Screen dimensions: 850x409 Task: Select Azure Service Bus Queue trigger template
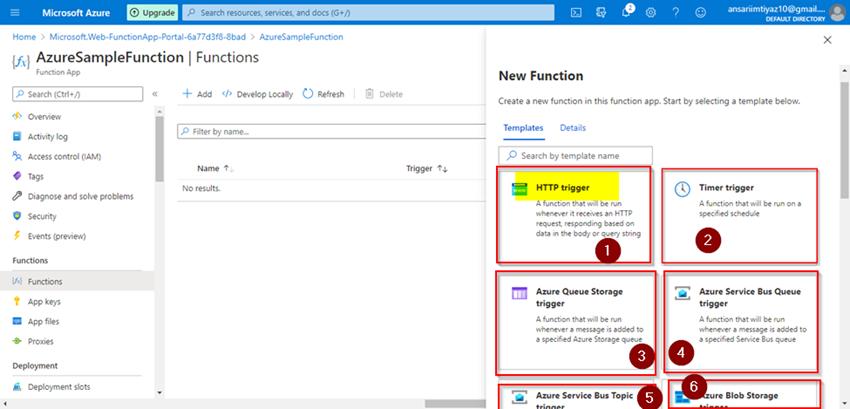click(x=740, y=322)
